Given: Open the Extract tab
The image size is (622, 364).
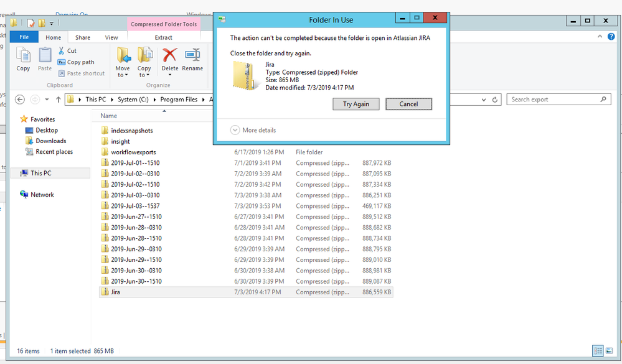Looking at the screenshot, I should tap(163, 37).
